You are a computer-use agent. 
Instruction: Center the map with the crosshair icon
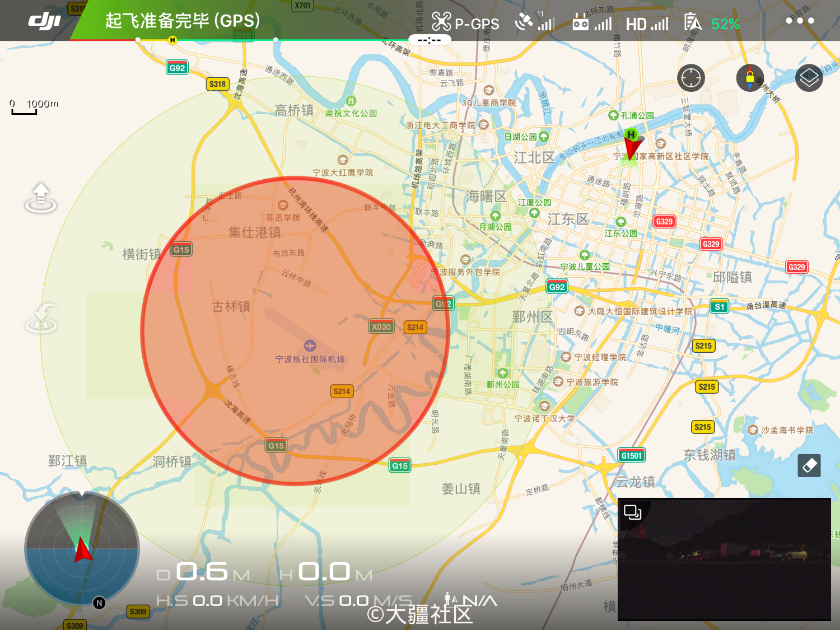(x=691, y=78)
